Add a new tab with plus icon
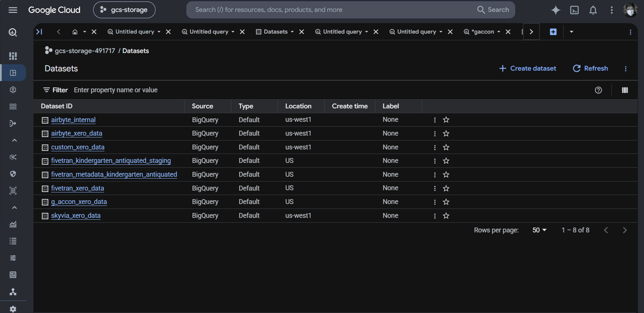The image size is (644, 313). coord(553,32)
